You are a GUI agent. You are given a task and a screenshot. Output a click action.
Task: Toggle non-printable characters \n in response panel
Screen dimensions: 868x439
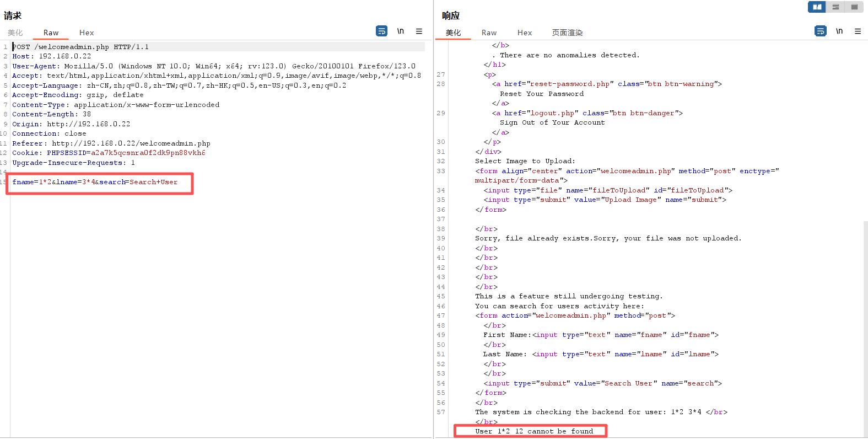tap(839, 31)
